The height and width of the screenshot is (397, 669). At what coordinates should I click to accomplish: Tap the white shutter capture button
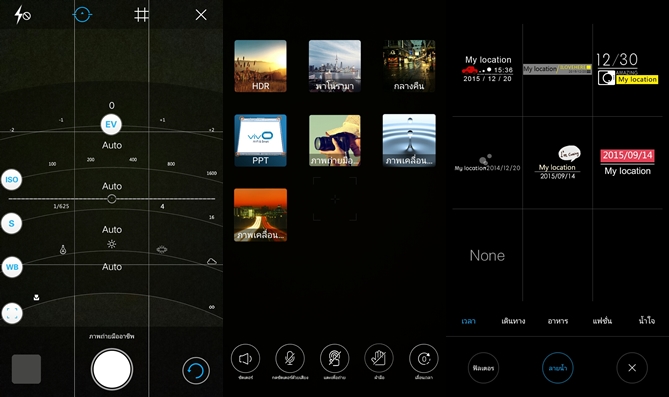point(112,369)
